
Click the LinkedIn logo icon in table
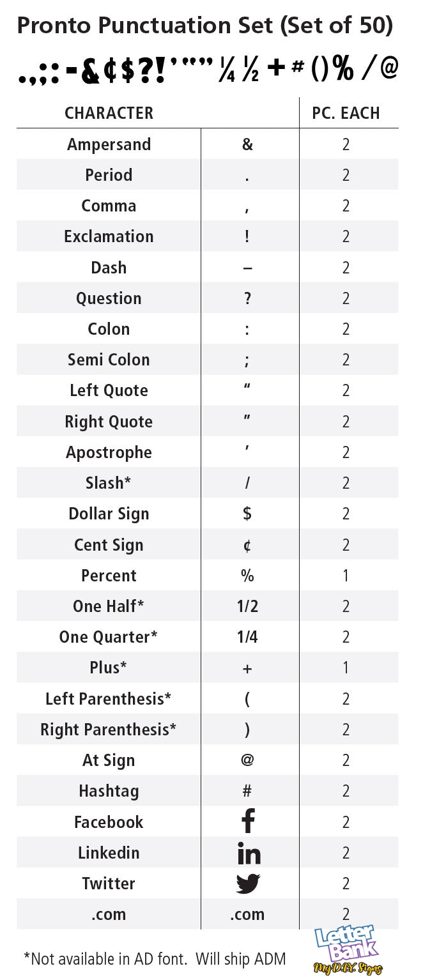[249, 853]
